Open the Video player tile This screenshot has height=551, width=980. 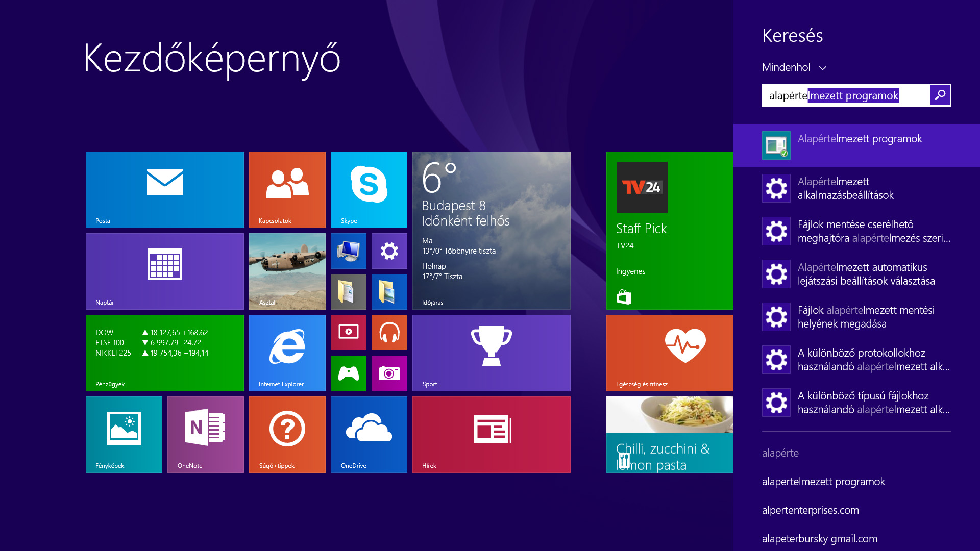(x=348, y=333)
